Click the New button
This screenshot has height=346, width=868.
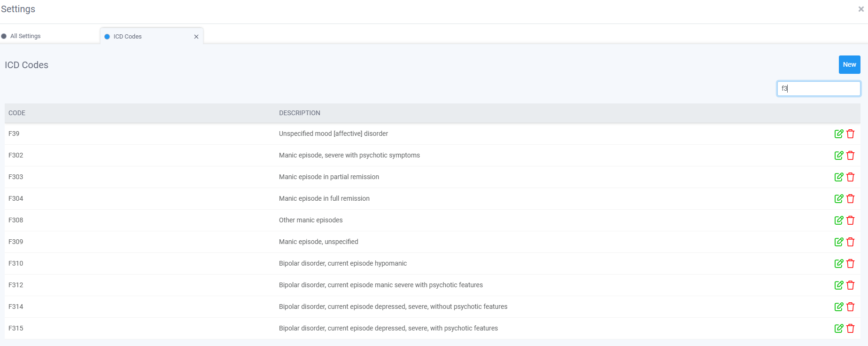pos(849,65)
